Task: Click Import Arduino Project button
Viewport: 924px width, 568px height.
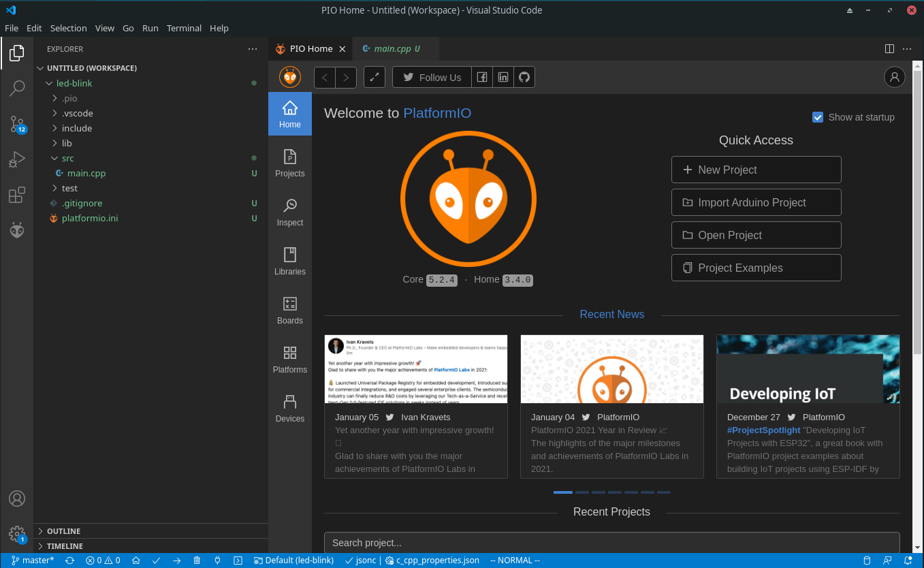Action: point(756,202)
